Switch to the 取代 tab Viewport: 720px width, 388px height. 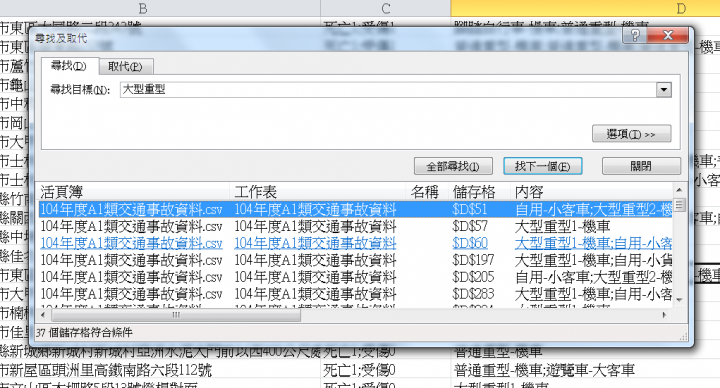tap(125, 67)
